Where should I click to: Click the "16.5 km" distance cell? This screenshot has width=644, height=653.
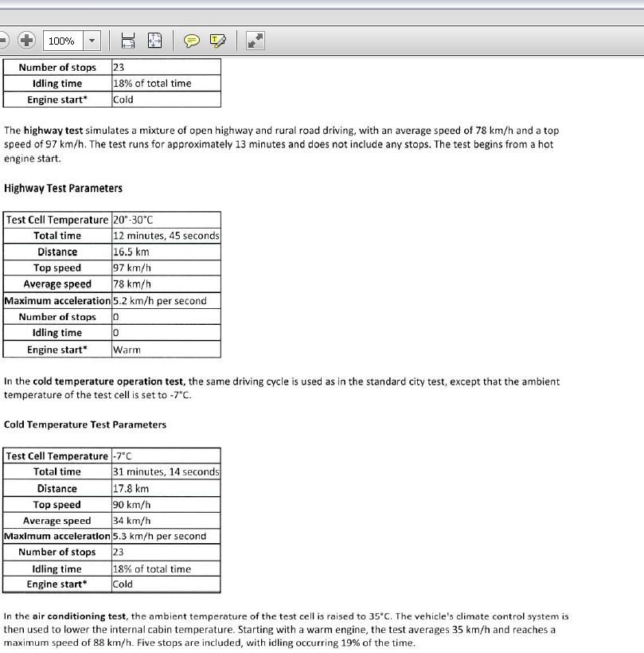click(x=131, y=252)
